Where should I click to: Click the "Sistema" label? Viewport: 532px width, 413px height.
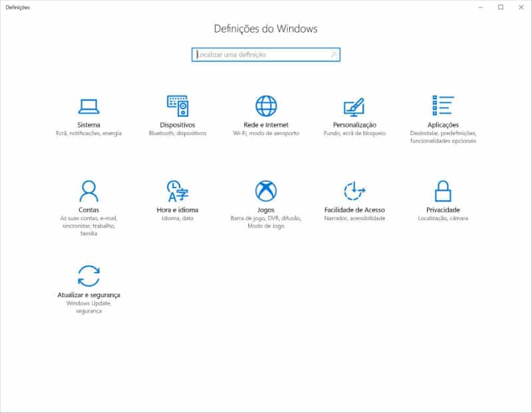(x=88, y=125)
